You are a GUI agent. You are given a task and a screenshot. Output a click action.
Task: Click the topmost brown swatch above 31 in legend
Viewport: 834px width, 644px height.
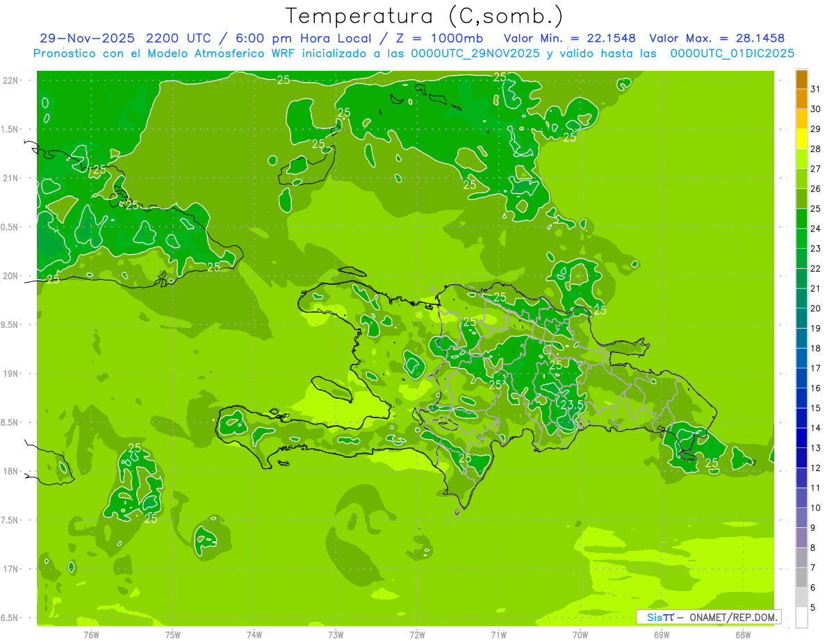[801, 79]
